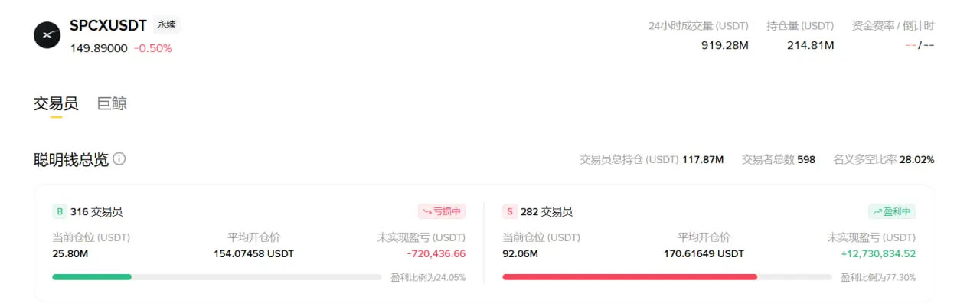Select the 282 交易员 short traders label
The image size is (980, 307).
(547, 212)
